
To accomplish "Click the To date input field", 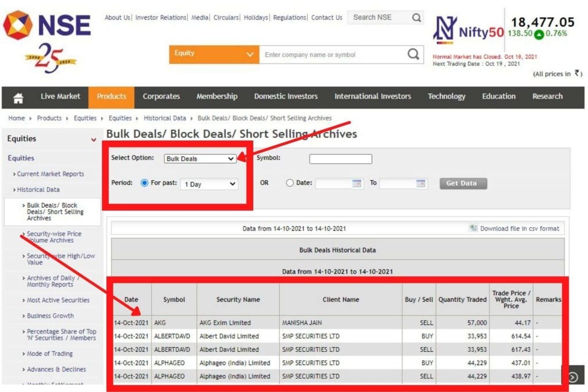I will 399,183.
